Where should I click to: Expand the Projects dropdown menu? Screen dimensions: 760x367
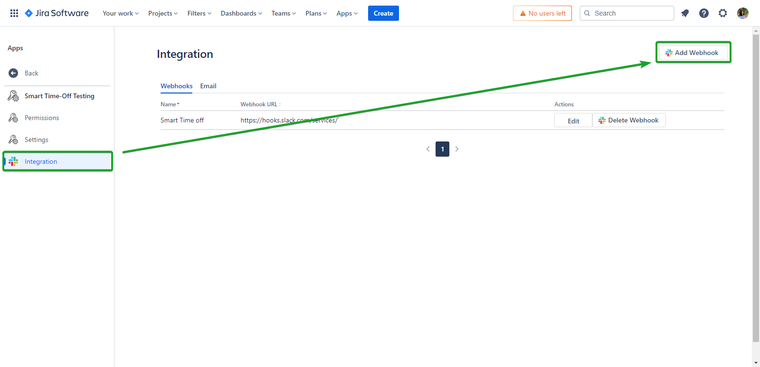click(163, 13)
